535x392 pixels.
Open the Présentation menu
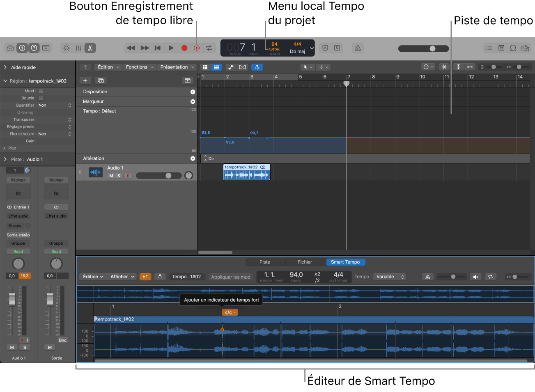coord(177,67)
